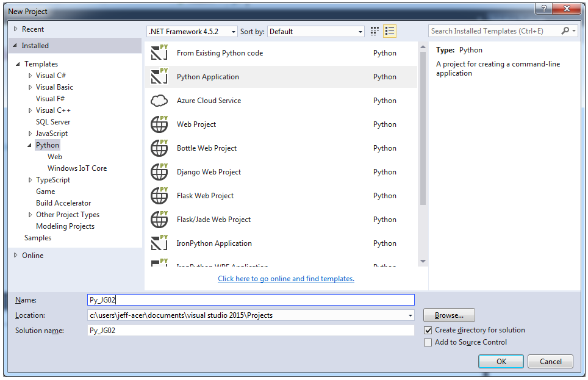Viewport: 588px width, 380px height.
Task: Click the Flask/Jade Web Project globe icon
Action: click(x=159, y=220)
